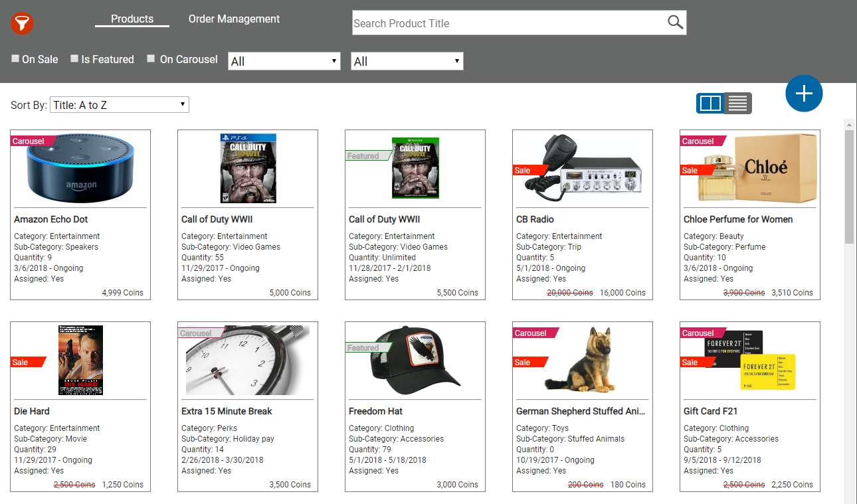Click Carousel badge on Extra 15 Minute Break

coord(199,333)
